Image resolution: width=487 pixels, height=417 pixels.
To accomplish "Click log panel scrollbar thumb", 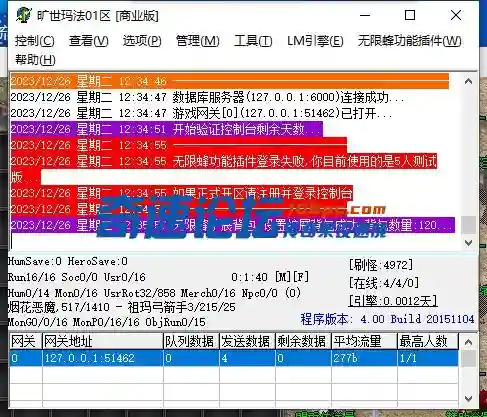I will point(468,225).
